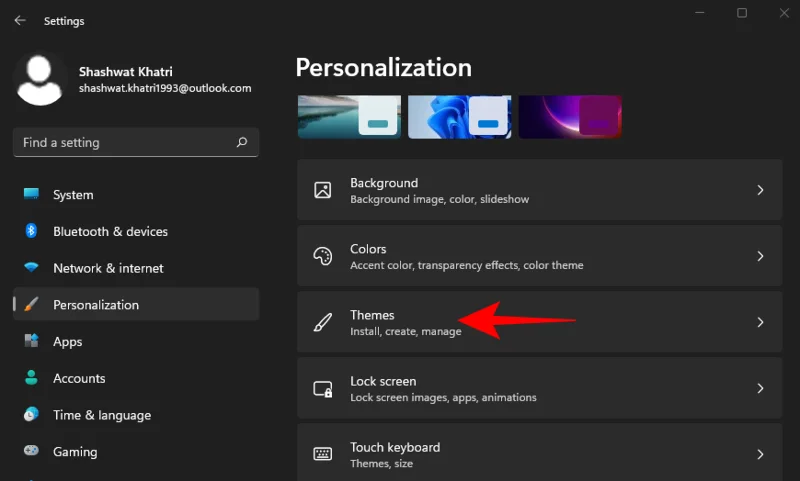Click the Accounts person icon in sidebar

[31, 377]
